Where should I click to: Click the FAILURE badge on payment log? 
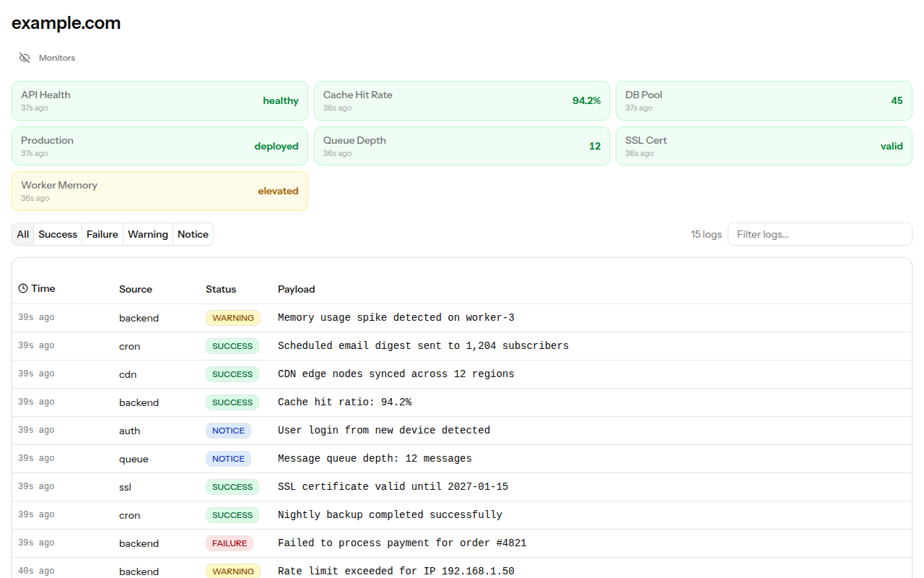click(230, 543)
